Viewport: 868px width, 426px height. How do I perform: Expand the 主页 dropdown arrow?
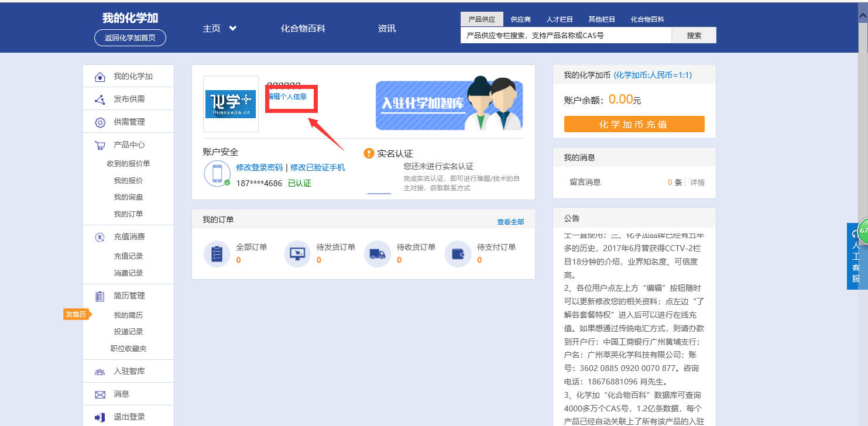click(232, 28)
